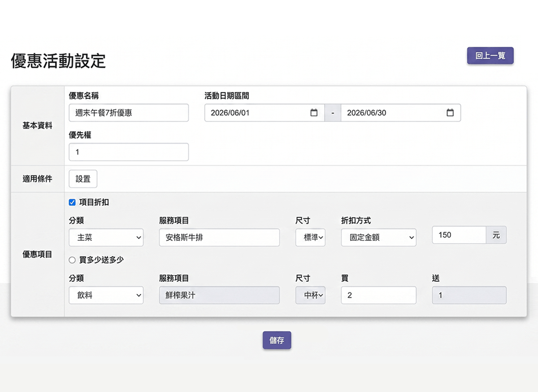Image resolution: width=538 pixels, height=392 pixels.
Task: Open the 設置 conditions dialog
Action: pos(83,179)
